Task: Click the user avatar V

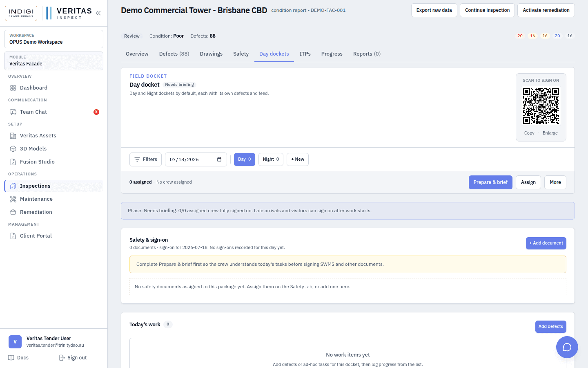Action: point(15,342)
